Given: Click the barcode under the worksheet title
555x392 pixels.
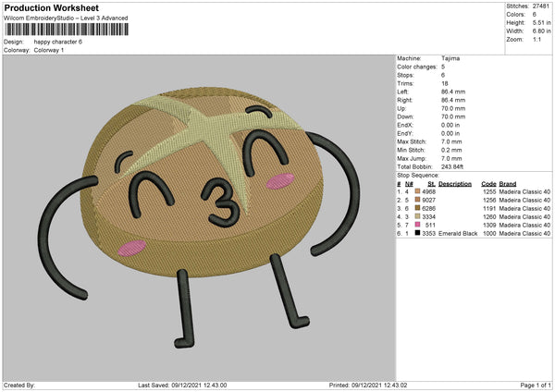Looking at the screenshot, I should coord(67,30).
